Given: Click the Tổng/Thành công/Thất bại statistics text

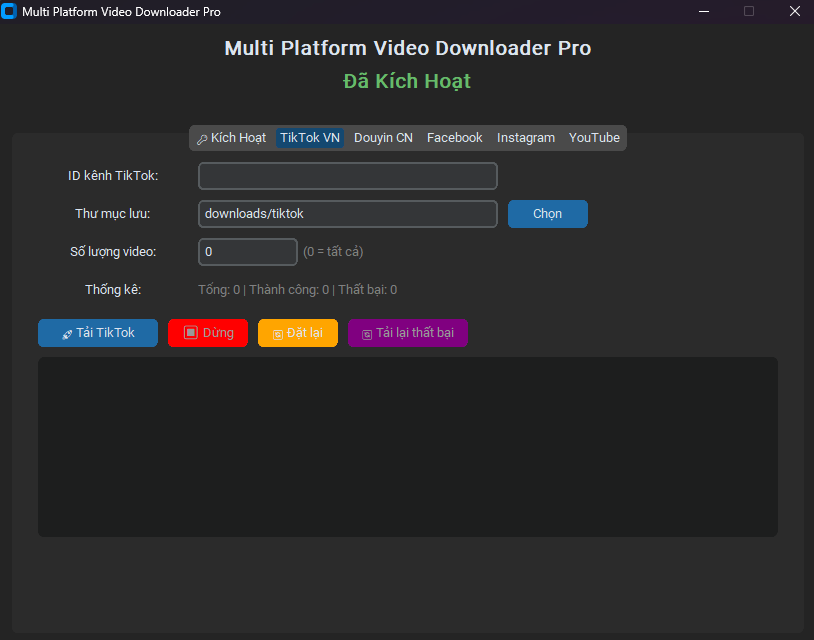Looking at the screenshot, I should (298, 290).
